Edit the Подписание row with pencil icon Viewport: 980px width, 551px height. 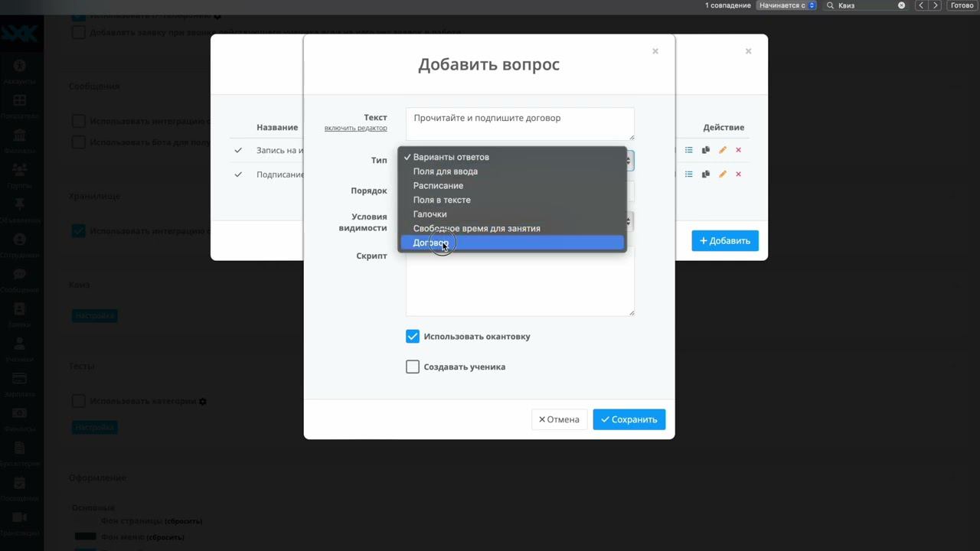[722, 174]
